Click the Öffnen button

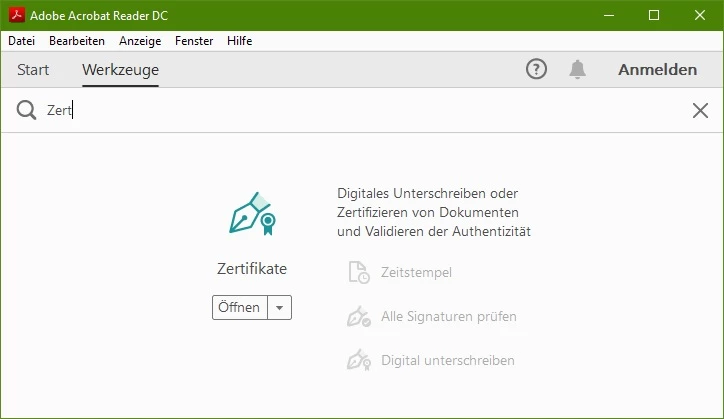pos(240,307)
